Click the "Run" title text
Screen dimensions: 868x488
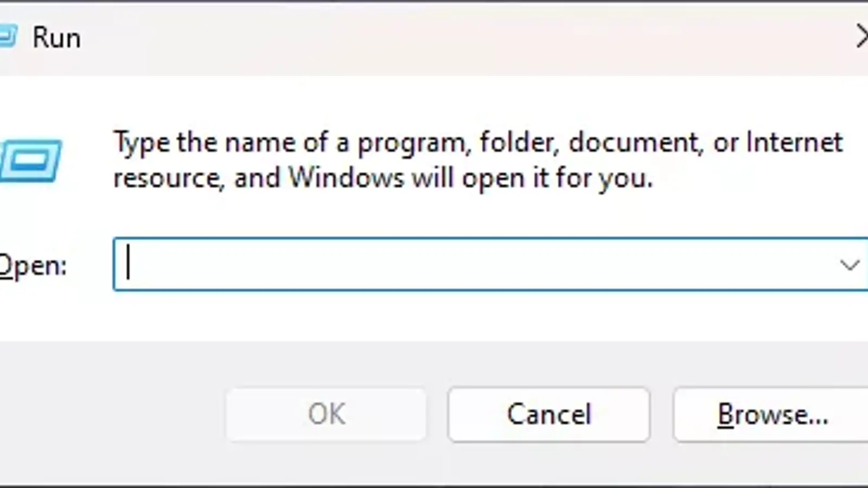(x=56, y=38)
